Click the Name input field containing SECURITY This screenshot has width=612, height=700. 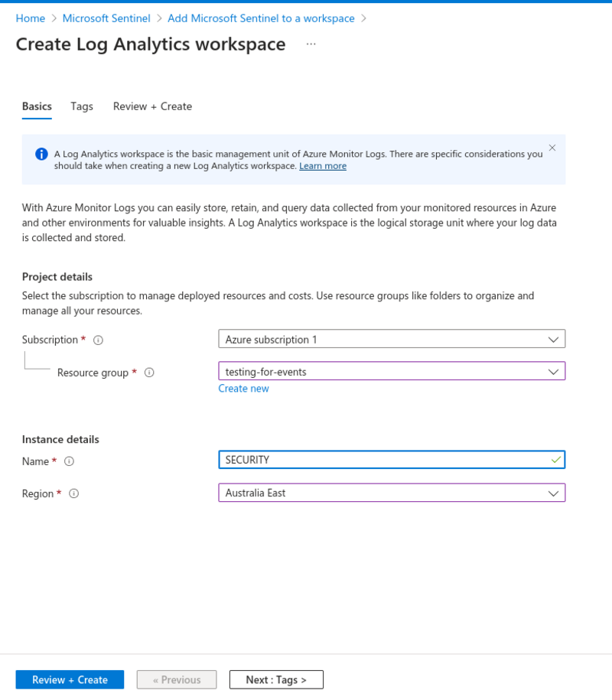tap(392, 459)
